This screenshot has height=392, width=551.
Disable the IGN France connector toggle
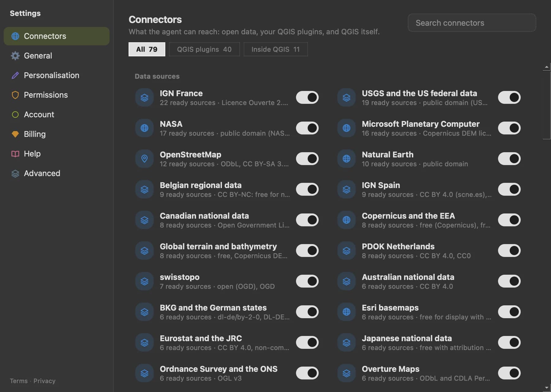tap(307, 97)
